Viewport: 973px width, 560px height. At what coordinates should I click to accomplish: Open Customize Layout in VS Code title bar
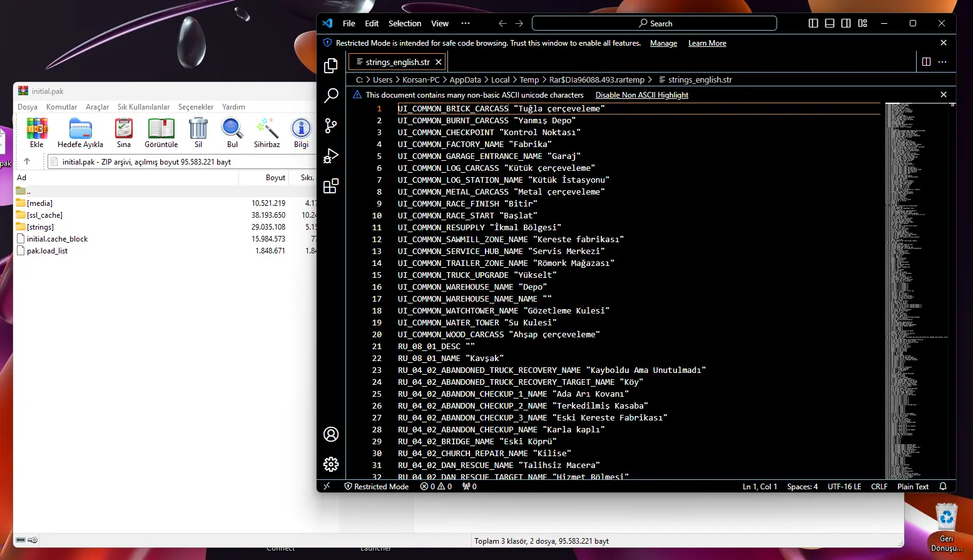click(x=863, y=23)
